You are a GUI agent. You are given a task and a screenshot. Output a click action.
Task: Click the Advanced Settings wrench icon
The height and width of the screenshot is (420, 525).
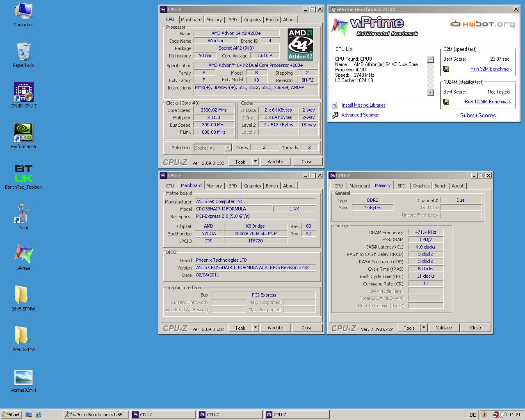click(335, 115)
